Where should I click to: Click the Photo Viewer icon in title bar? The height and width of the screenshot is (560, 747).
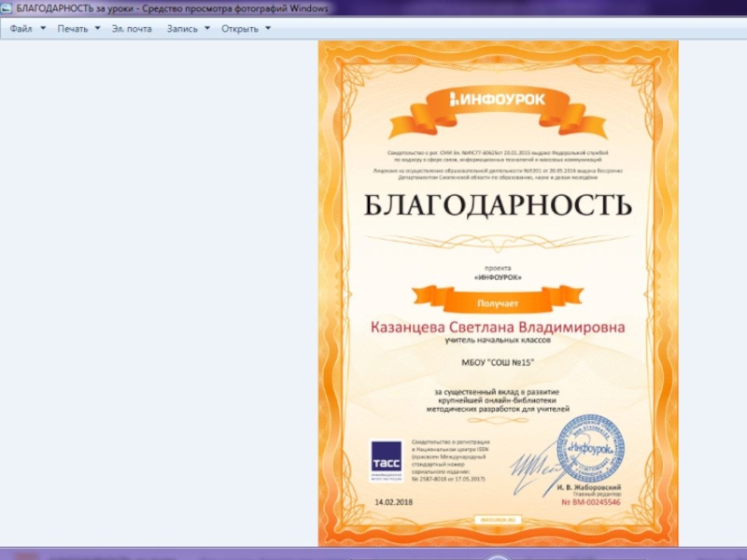pyautogui.click(x=7, y=8)
